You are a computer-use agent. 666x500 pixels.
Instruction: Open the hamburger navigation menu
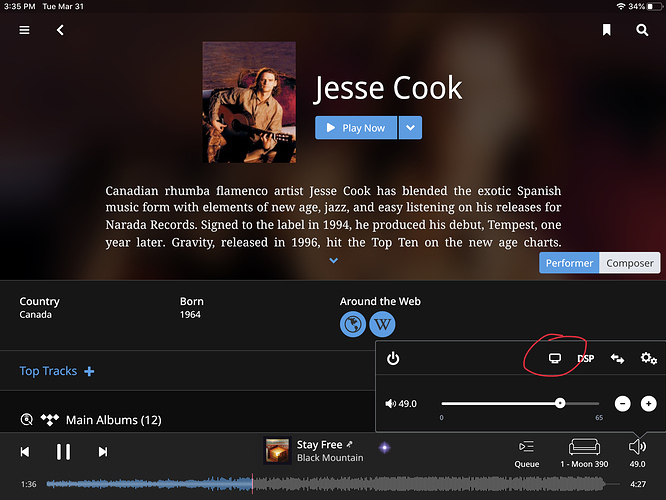point(24,30)
